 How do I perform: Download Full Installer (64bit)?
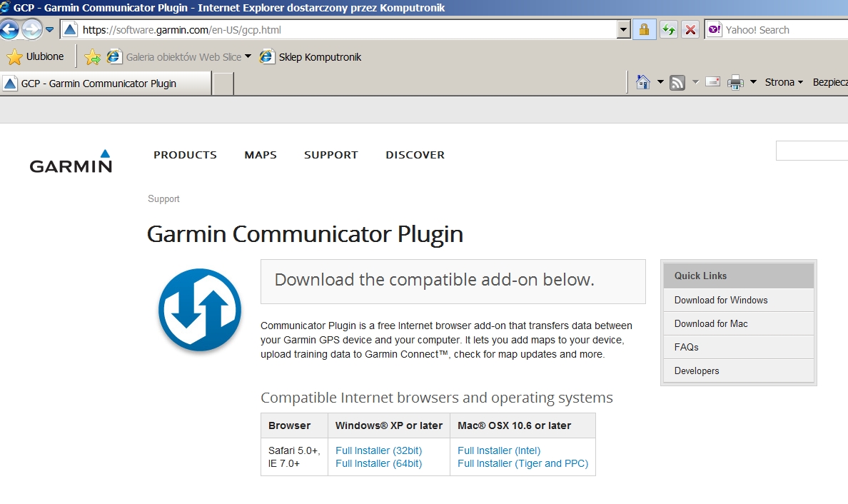click(x=378, y=463)
